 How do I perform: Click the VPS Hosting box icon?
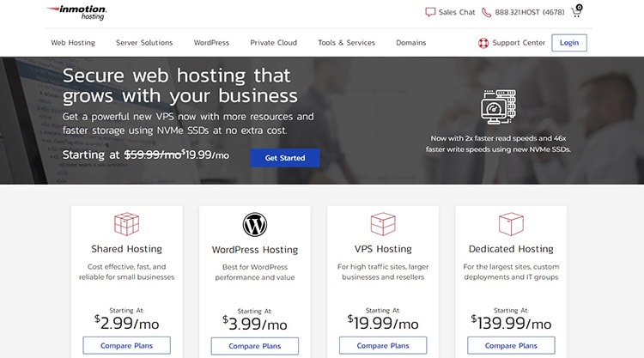coord(383,224)
